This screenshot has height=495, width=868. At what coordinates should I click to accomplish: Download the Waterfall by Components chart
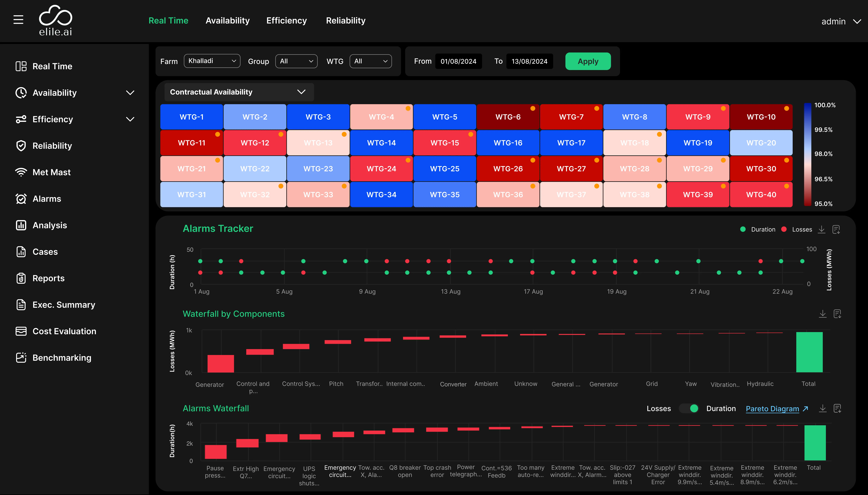(823, 314)
